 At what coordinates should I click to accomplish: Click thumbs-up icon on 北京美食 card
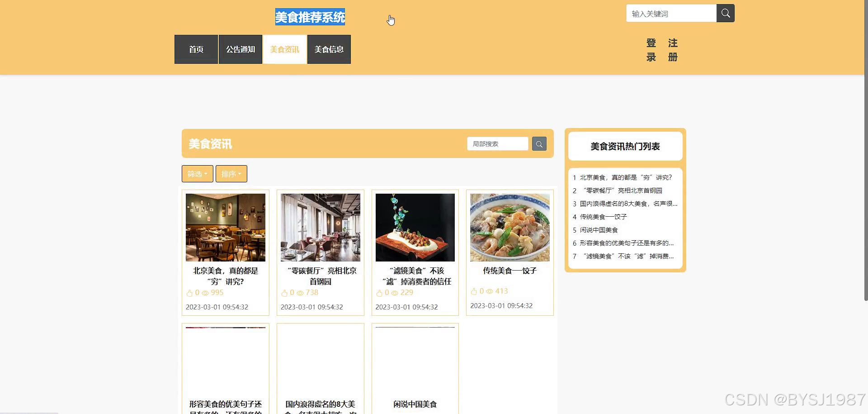189,293
